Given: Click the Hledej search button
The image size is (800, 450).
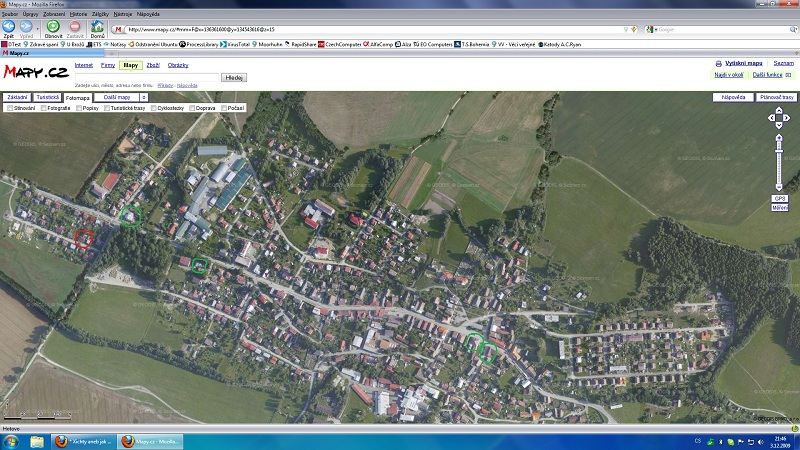Looking at the screenshot, I should coord(234,78).
